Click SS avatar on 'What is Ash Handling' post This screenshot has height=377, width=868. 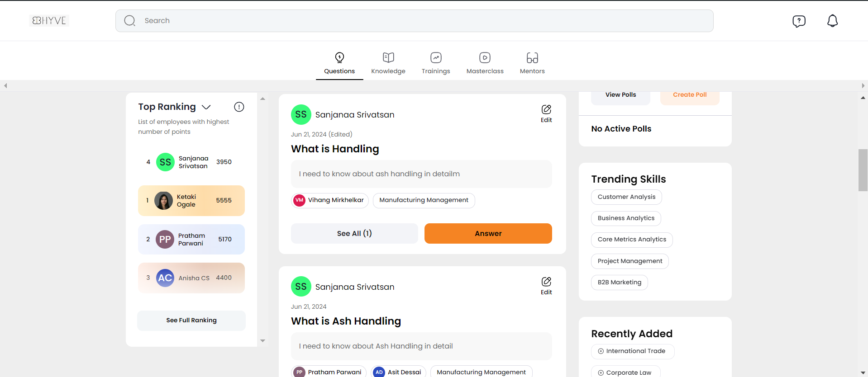[x=301, y=287]
